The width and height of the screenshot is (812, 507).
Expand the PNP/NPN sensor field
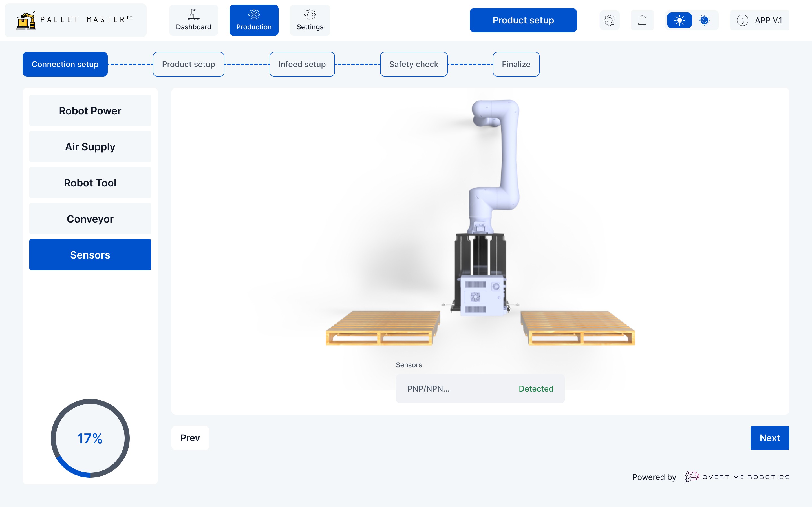(480, 389)
